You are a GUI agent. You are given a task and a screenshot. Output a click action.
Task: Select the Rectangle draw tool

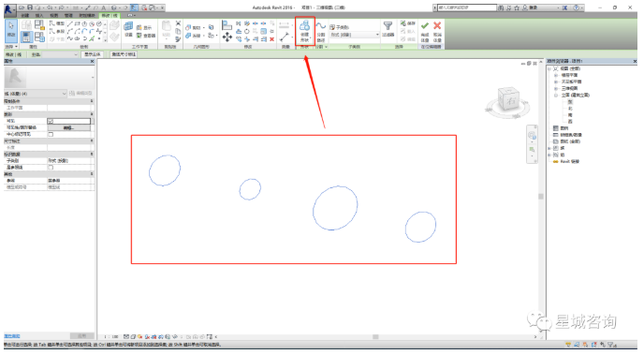pos(77,23)
